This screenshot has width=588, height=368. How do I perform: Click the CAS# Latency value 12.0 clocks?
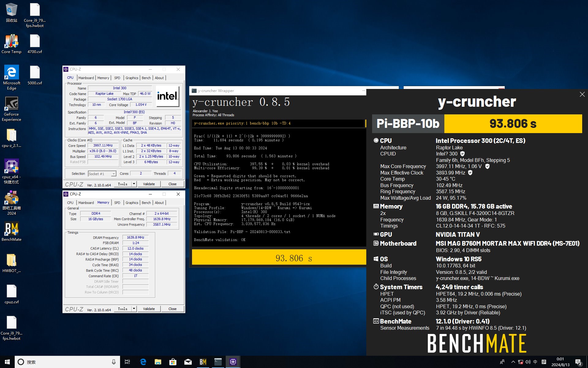pyautogui.click(x=135, y=248)
